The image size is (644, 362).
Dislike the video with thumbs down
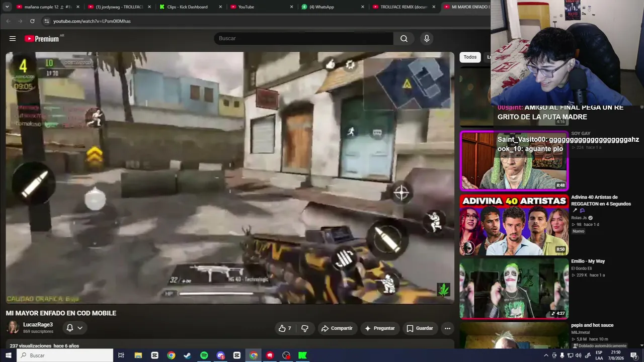click(305, 328)
